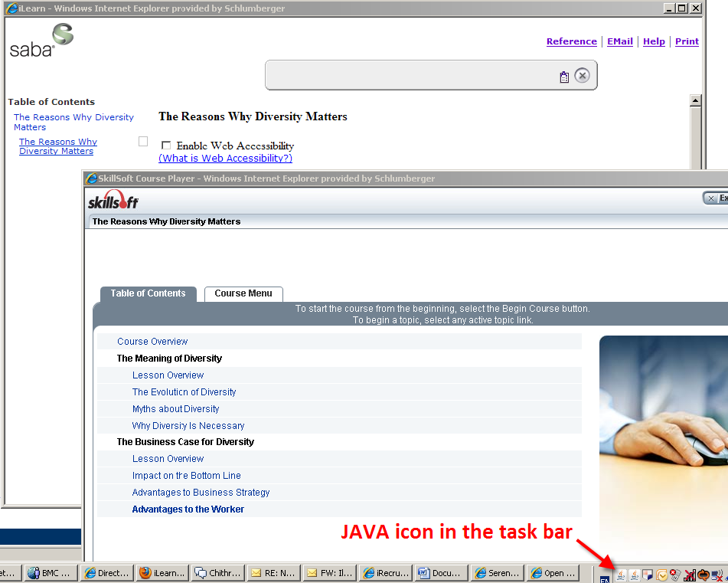Viewport: 728px width, 583px height.
Task: Switch to the Course Menu tab
Action: coord(243,293)
